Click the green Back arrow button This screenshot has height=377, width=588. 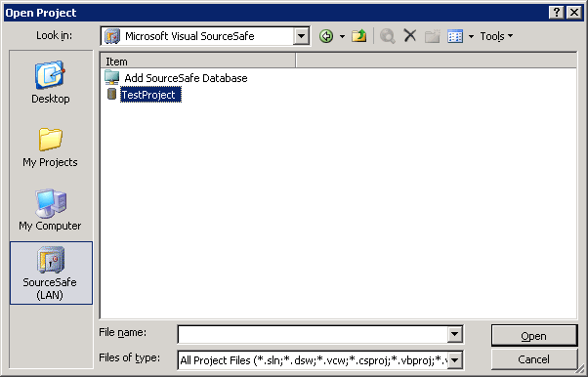326,36
